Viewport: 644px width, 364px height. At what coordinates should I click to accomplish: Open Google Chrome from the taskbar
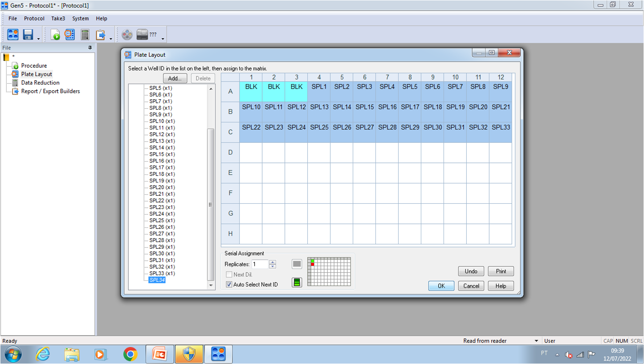(x=130, y=354)
